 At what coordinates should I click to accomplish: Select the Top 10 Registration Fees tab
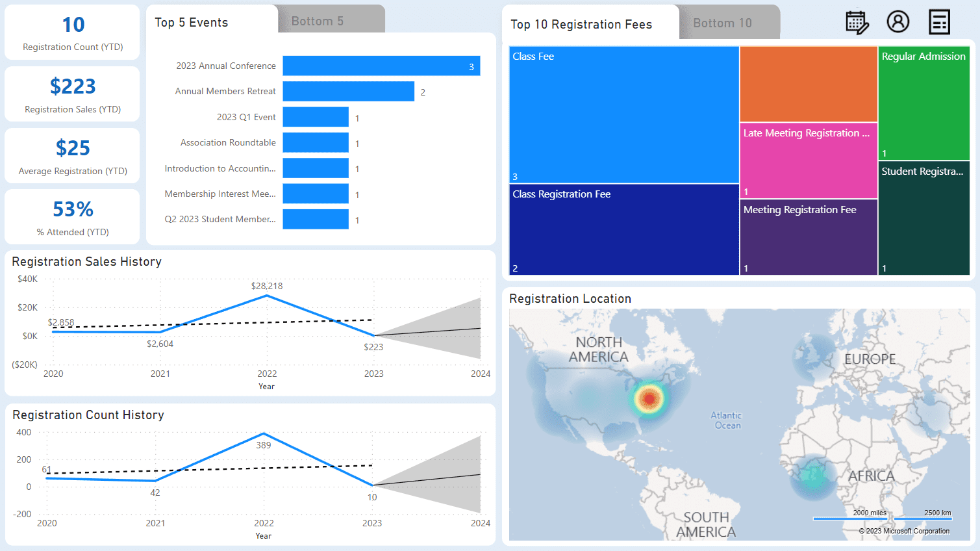coord(581,24)
